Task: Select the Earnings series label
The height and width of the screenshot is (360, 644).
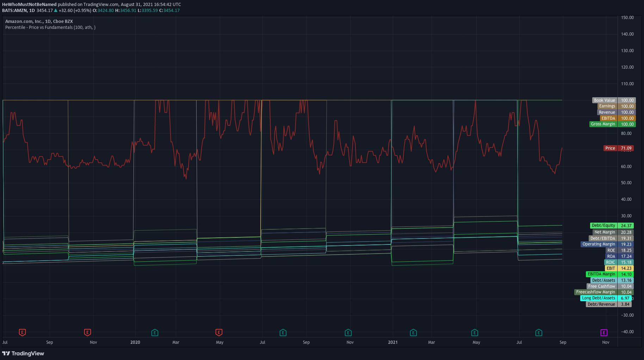Action: tap(607, 106)
